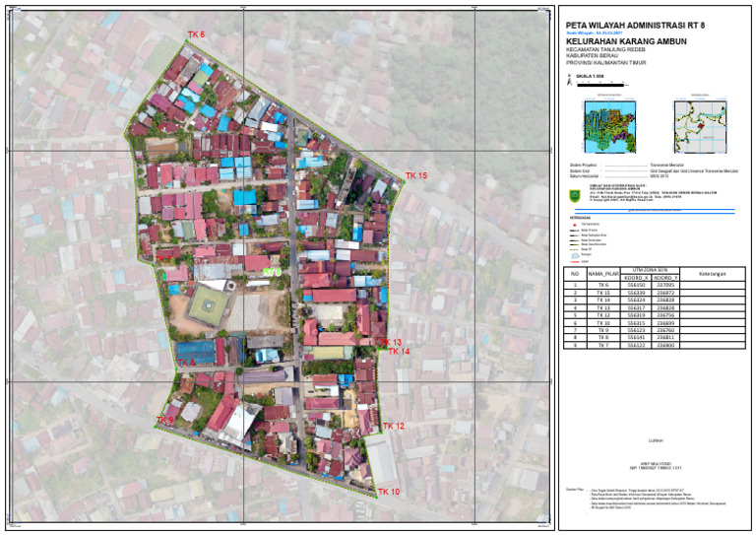The width and height of the screenshot is (756, 535).
Task: Click the Berau regency crest emblem
Action: click(x=575, y=196)
